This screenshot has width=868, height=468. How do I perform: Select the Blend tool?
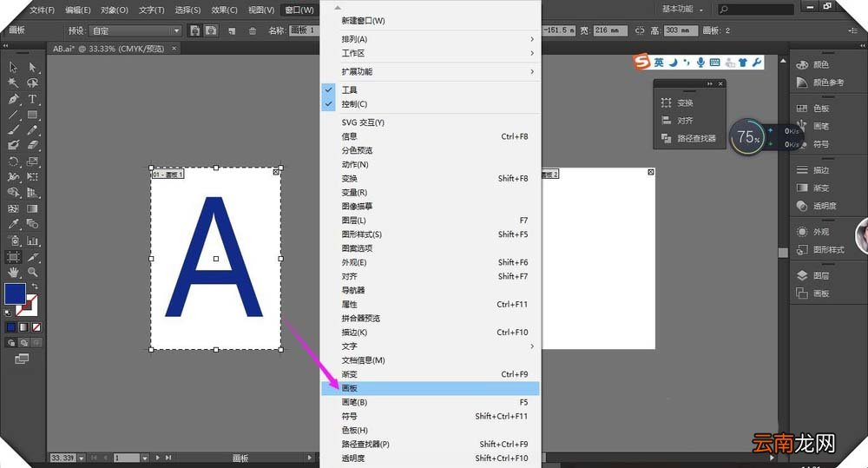(x=33, y=224)
